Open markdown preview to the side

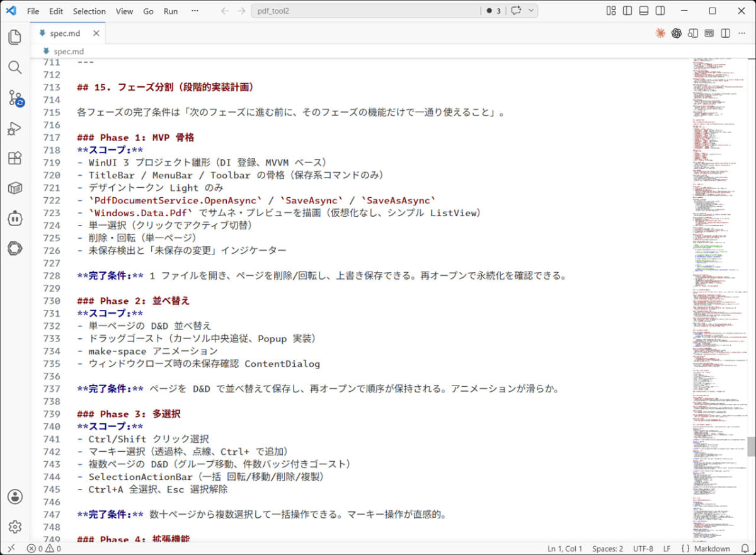(693, 33)
